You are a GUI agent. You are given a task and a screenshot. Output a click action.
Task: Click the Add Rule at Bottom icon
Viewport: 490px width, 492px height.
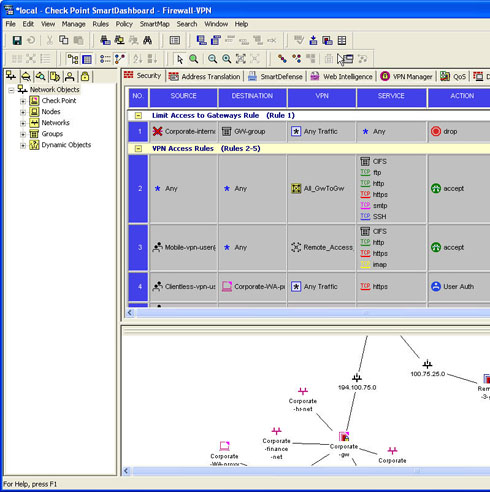click(x=201, y=40)
